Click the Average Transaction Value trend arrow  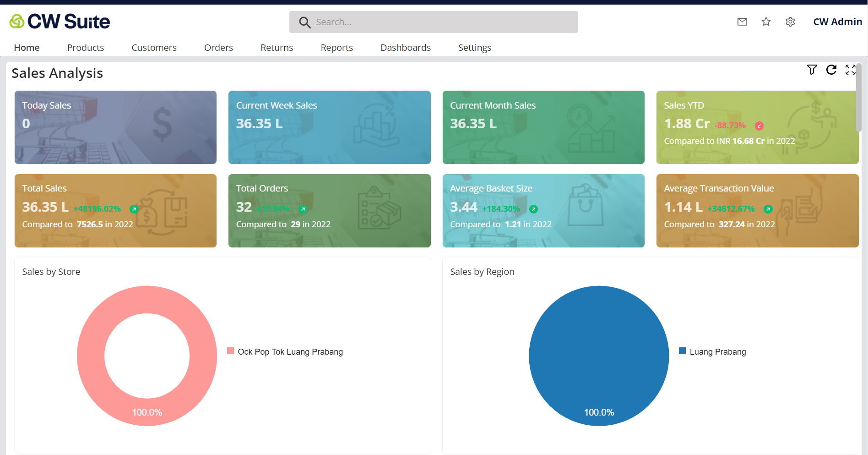click(768, 209)
